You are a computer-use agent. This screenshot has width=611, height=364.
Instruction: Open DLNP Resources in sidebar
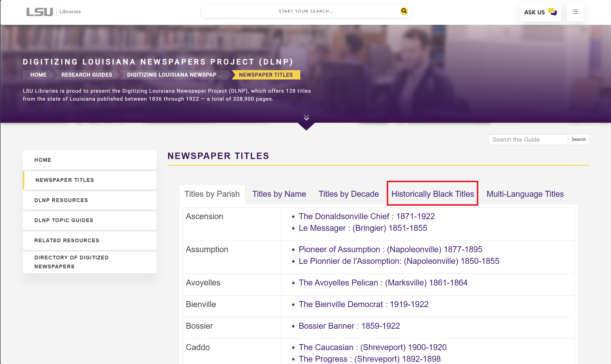pos(61,200)
